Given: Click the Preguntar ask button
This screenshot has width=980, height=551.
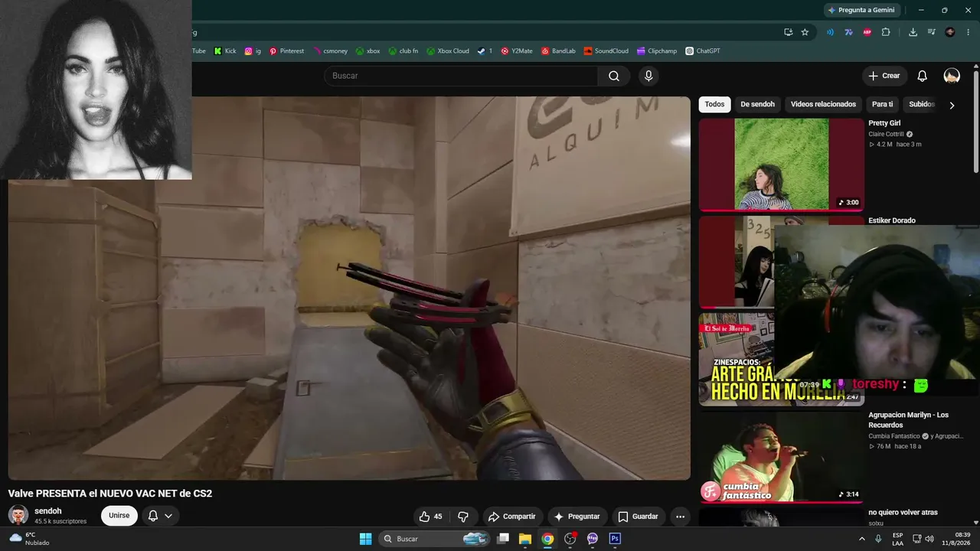Looking at the screenshot, I should coord(577,517).
